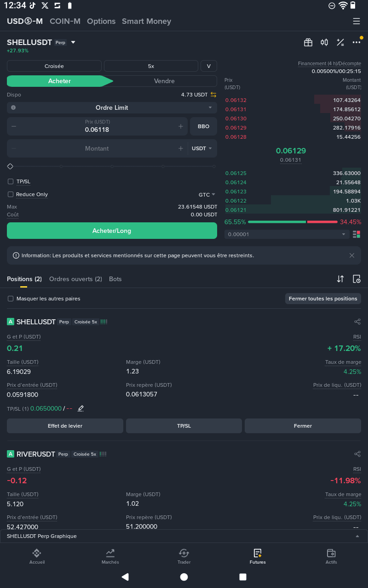Go to Marchés in bottom navigation
Viewport: 368px width, 588px height.
point(110,556)
